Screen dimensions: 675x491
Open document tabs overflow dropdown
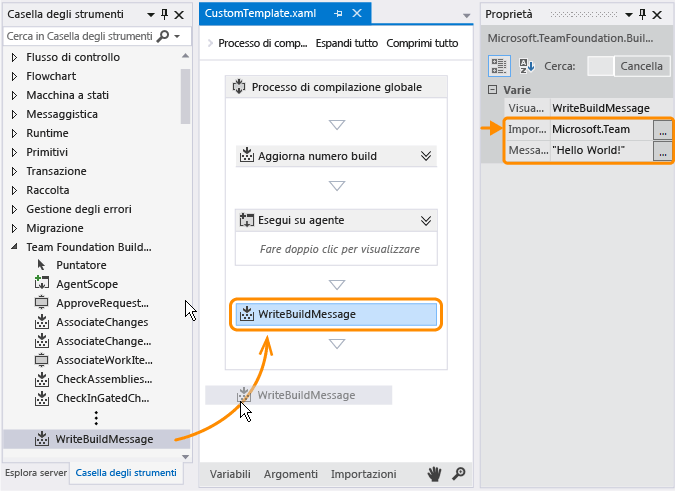point(466,15)
